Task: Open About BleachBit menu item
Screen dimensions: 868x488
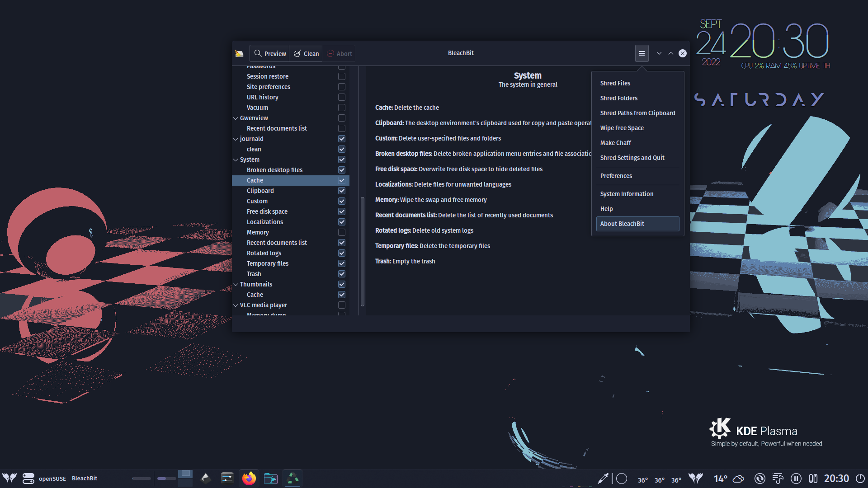Action: point(637,224)
